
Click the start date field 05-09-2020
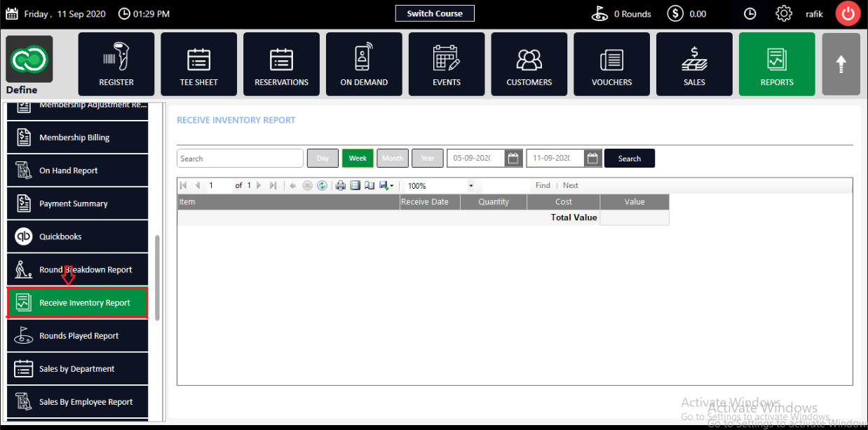(x=475, y=158)
